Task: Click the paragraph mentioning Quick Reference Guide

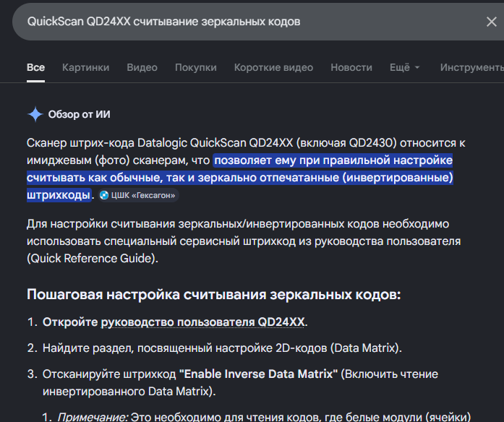Action: 244,241
